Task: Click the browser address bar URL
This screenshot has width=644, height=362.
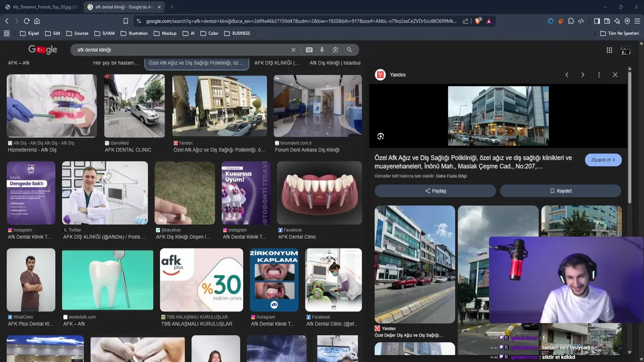Action: pyautogui.click(x=301, y=21)
